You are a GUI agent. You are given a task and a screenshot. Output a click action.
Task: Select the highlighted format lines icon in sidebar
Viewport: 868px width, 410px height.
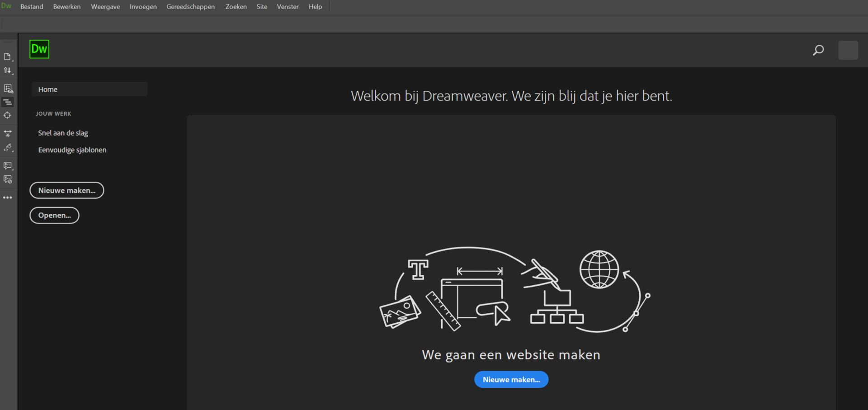[x=7, y=102]
